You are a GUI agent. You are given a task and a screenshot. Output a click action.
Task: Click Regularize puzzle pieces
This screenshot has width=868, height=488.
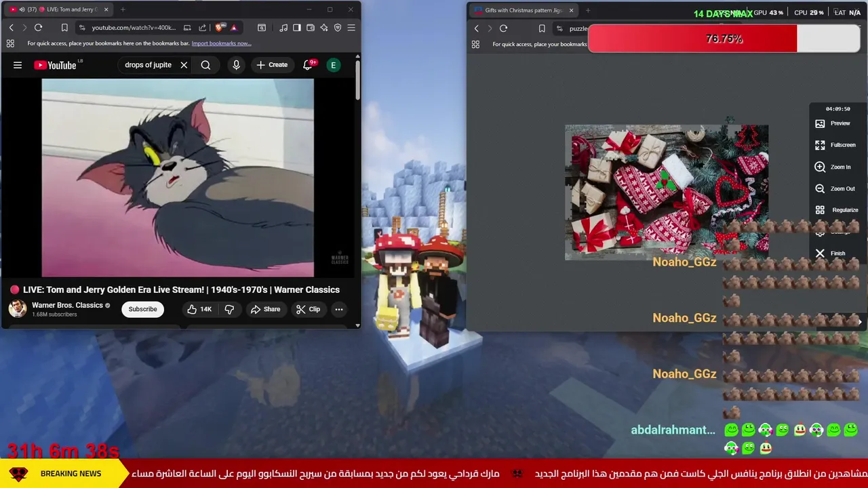point(837,210)
